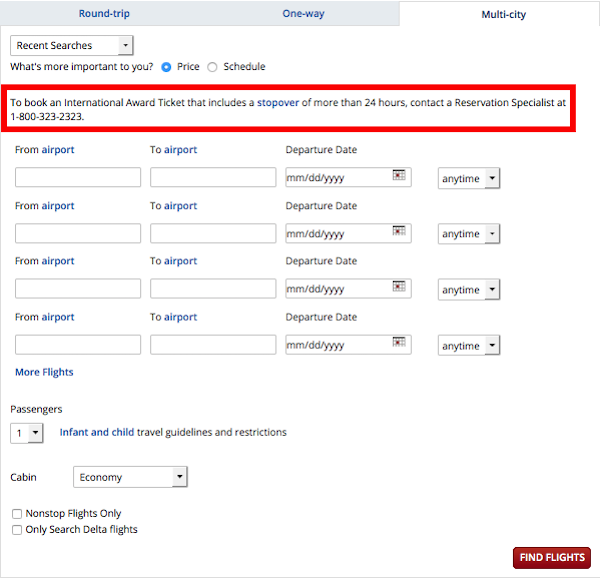600x578 pixels.
Task: Open second row anytime dropdown
Action: (x=469, y=234)
